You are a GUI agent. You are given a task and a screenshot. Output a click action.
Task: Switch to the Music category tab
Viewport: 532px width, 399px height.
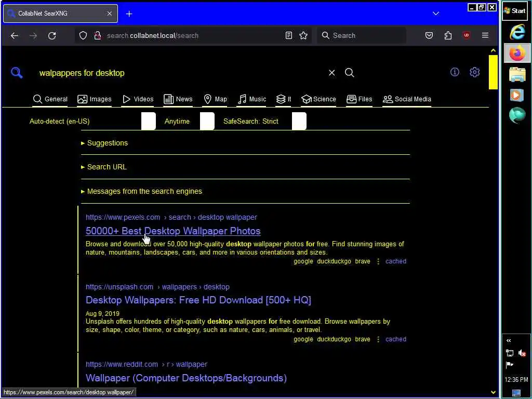point(252,99)
